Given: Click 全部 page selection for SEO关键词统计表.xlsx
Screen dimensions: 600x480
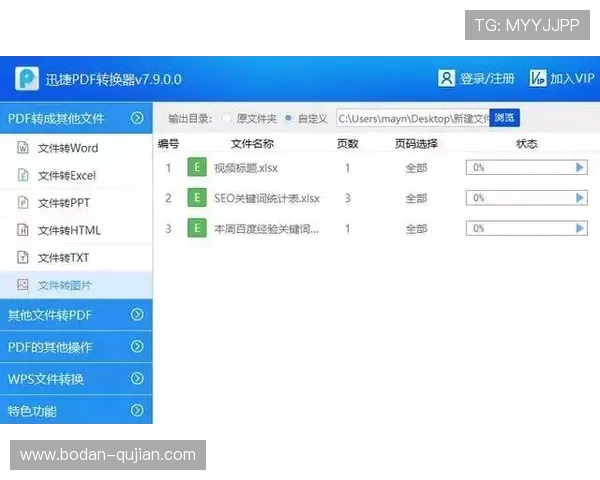Looking at the screenshot, I should click(x=416, y=198).
